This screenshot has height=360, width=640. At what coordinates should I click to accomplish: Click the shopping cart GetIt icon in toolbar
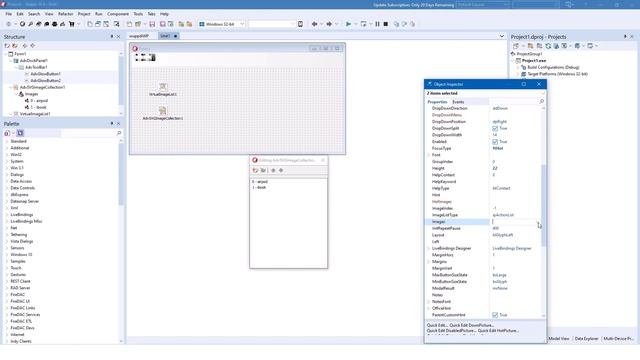[x=72, y=24]
